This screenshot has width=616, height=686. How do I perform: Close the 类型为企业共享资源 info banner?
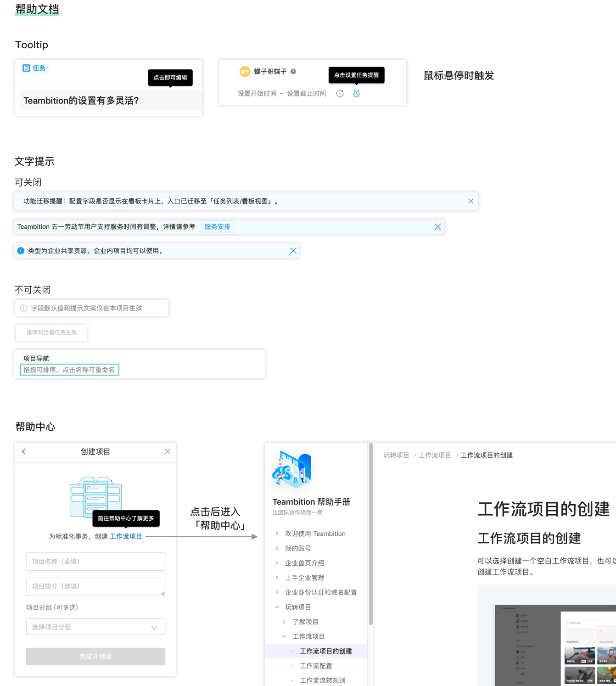[293, 251]
